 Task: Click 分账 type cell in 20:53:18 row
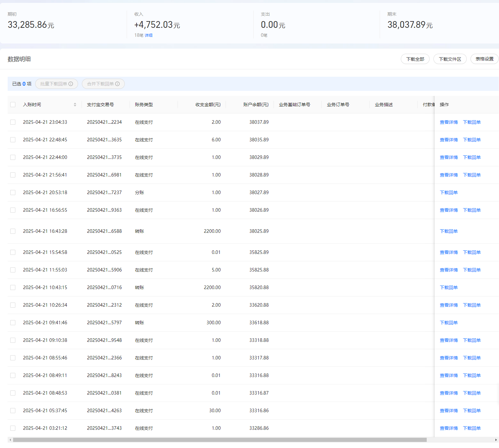click(x=139, y=193)
